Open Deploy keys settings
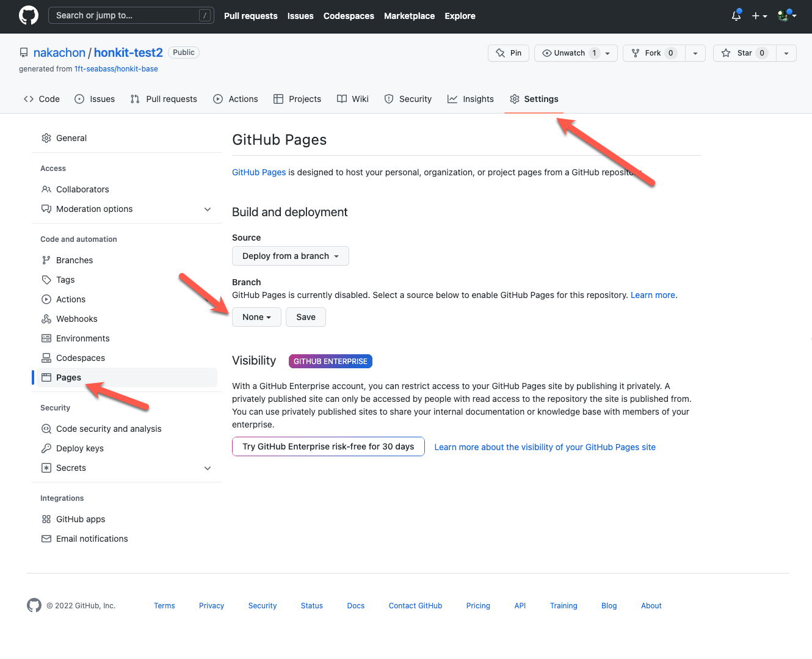Viewport: 812px width, 659px height. tap(127, 448)
